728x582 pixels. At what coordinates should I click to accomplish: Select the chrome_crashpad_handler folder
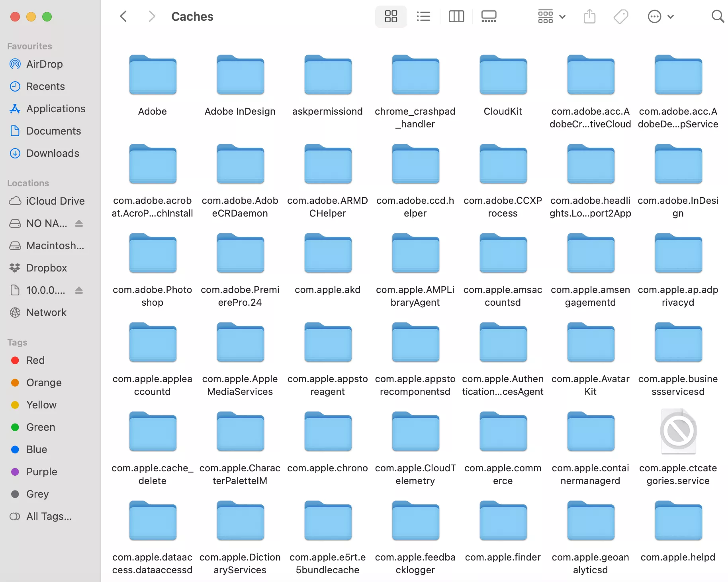pos(415,75)
